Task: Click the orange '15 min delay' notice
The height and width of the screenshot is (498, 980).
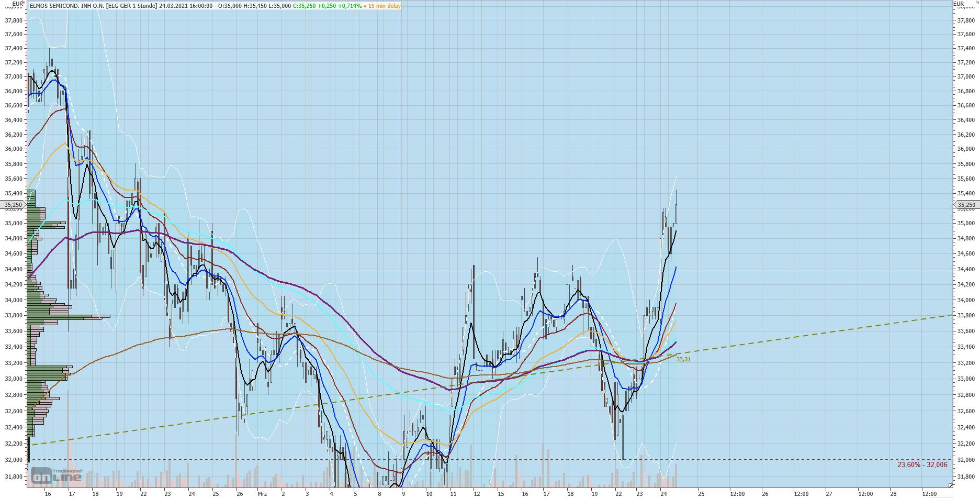Action: [385, 6]
